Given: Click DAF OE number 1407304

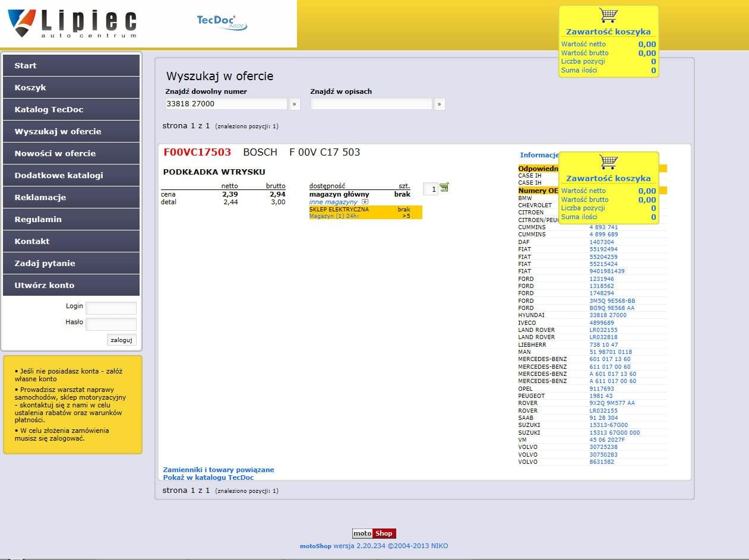Looking at the screenshot, I should (x=602, y=242).
